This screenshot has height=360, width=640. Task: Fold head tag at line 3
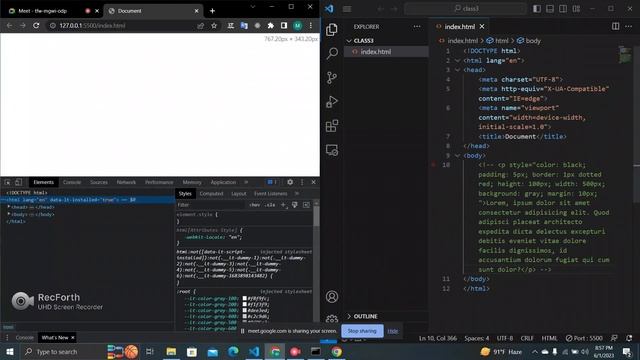coord(458,70)
